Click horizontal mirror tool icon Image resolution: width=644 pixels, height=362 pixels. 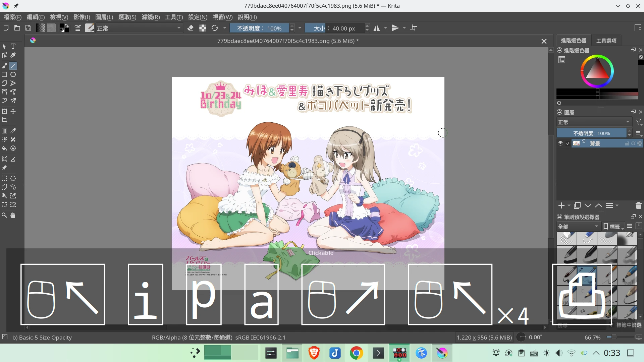(377, 28)
